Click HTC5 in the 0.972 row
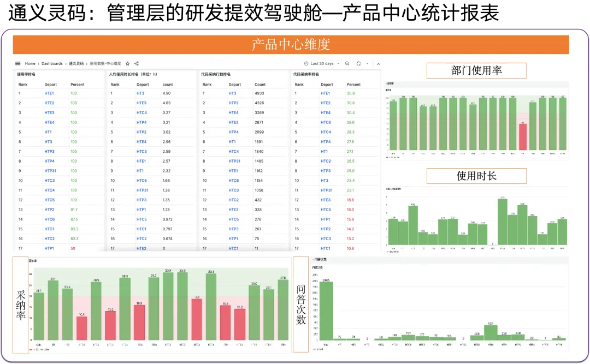 141,219
